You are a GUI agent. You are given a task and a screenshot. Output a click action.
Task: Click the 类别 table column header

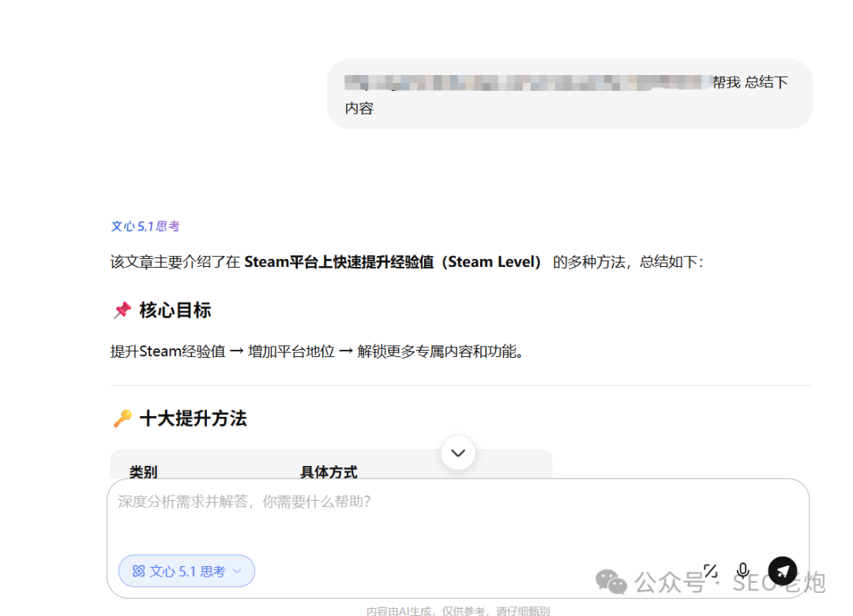click(143, 471)
